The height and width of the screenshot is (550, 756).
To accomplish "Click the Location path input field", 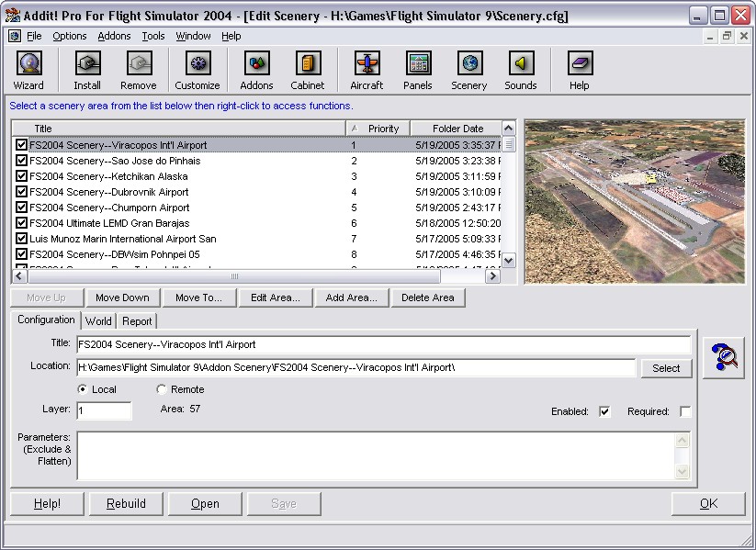I will pyautogui.click(x=356, y=368).
